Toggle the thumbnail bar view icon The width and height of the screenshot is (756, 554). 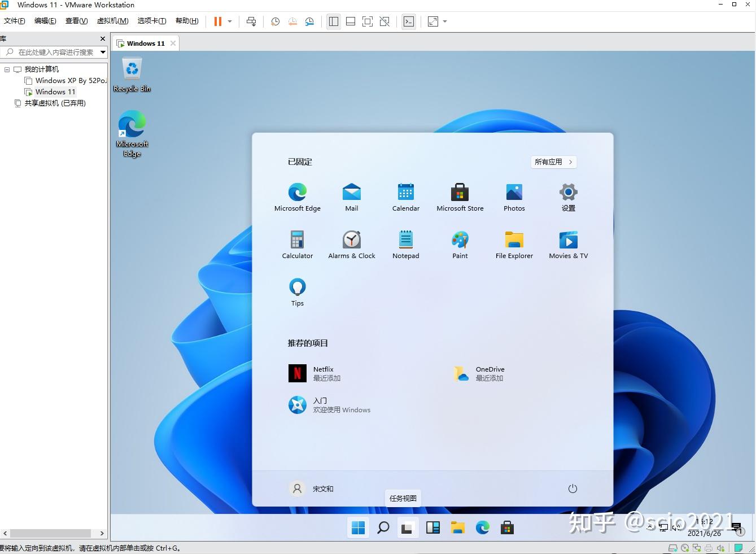pos(351,21)
